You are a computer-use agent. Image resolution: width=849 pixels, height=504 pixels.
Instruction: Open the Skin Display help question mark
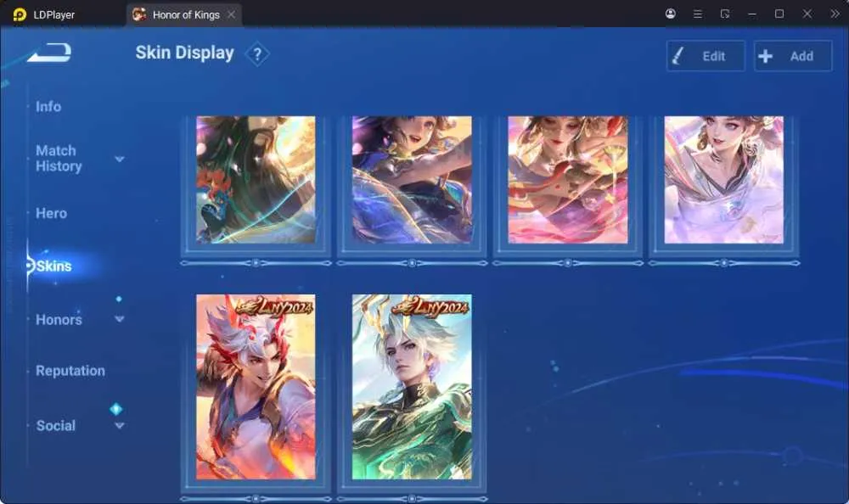(257, 54)
